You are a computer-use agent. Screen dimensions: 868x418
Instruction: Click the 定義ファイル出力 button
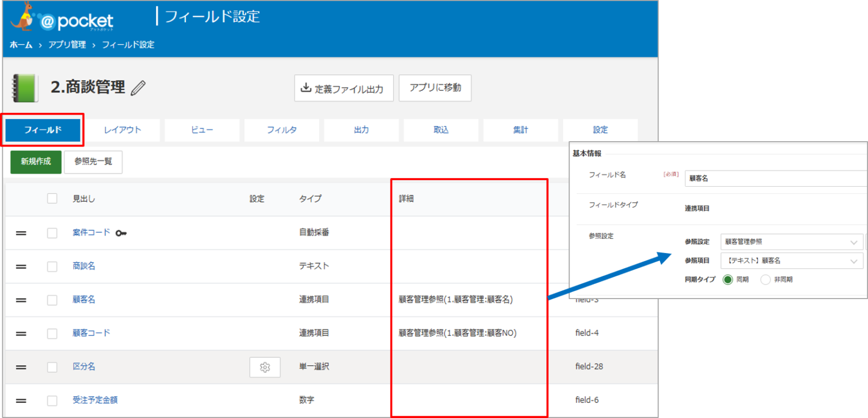(x=344, y=88)
